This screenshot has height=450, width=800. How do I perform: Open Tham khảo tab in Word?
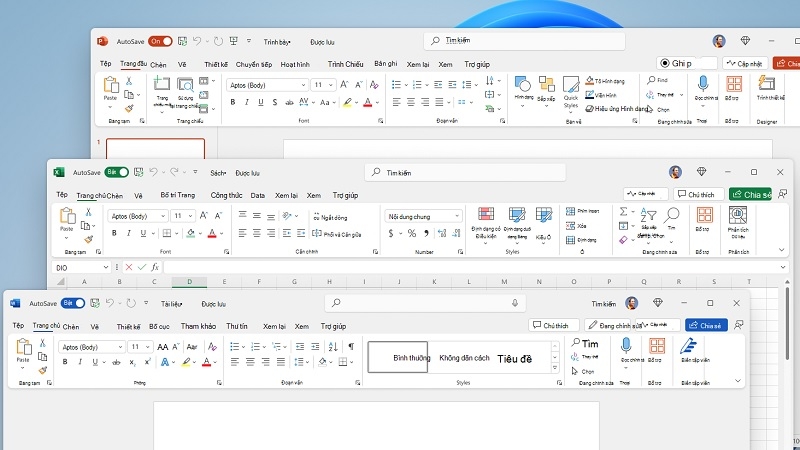coord(198,326)
